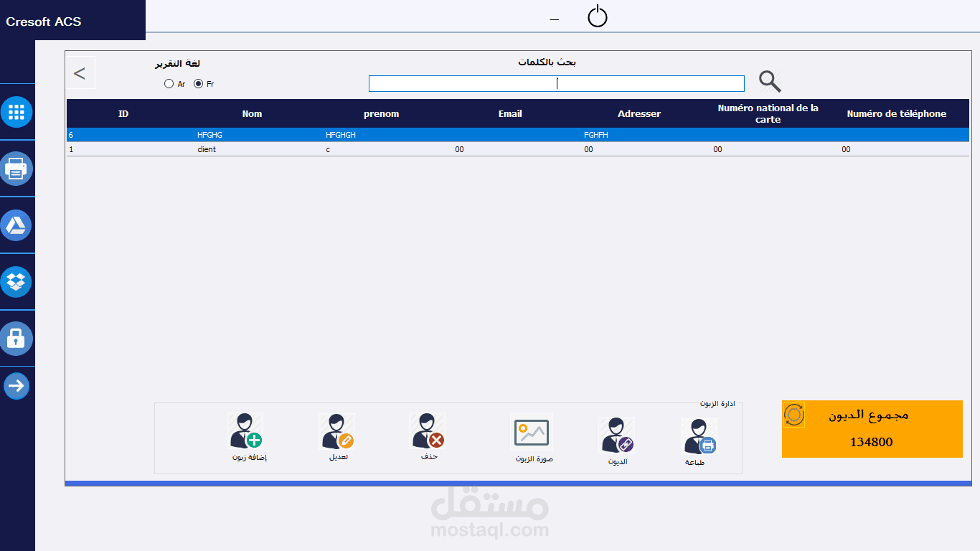The width and height of the screenshot is (980, 551).
Task: Click in the keyword search field
Action: click(557, 84)
